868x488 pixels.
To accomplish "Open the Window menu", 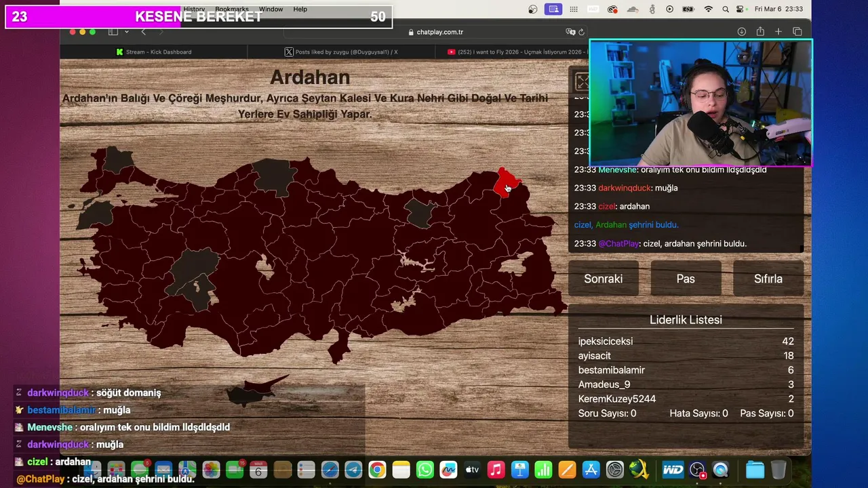I will [271, 9].
